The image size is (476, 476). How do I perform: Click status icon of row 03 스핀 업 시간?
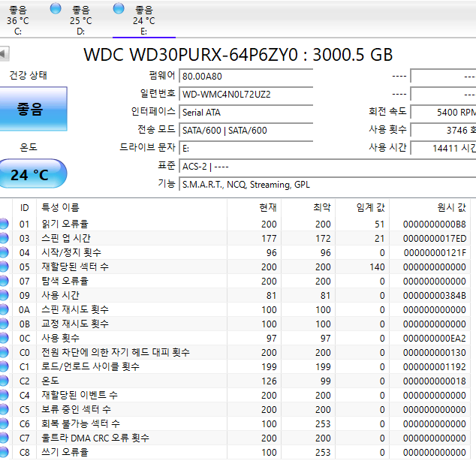[4, 238]
